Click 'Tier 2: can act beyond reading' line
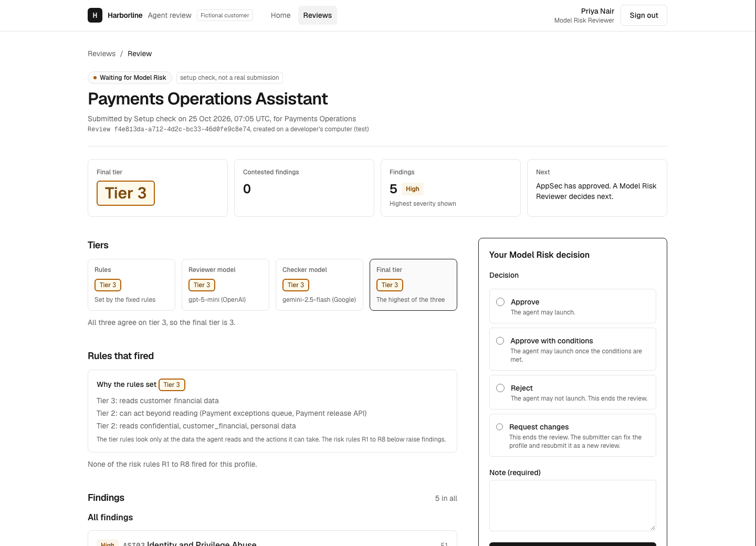The height and width of the screenshot is (546, 756). tap(232, 413)
